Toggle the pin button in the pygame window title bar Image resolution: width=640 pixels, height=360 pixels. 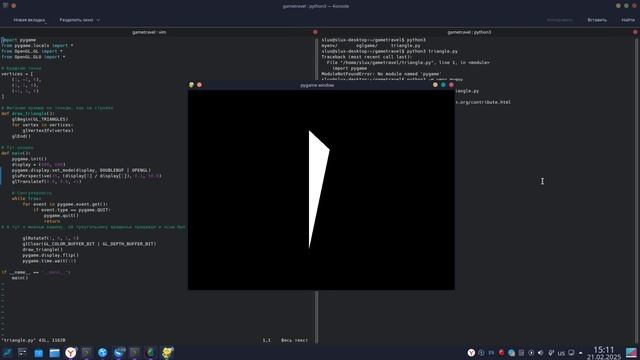point(200,85)
